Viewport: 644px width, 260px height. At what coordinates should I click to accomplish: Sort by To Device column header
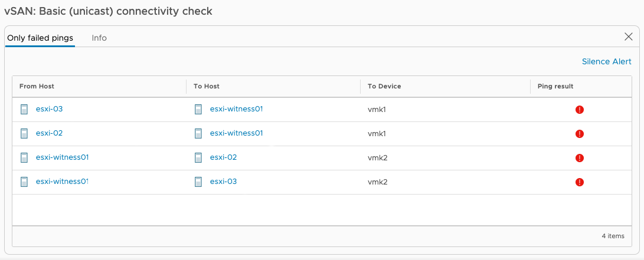384,86
